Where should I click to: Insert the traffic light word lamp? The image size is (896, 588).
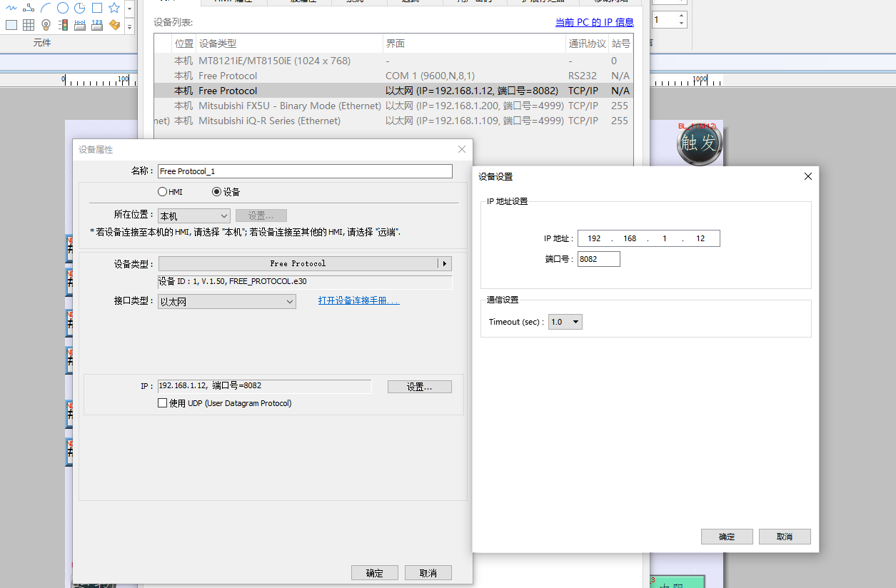63,25
